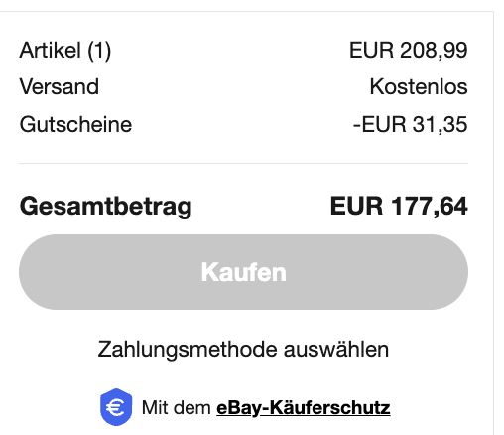Click the right border of the summary card
The height and width of the screenshot is (435, 504).
[493, 223]
